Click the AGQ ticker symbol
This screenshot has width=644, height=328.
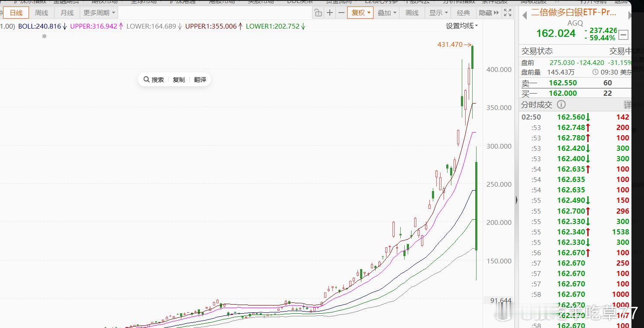point(575,23)
